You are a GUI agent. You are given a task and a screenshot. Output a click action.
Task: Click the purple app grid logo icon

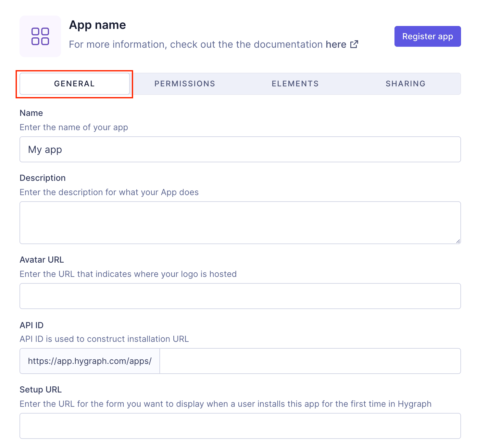(40, 36)
